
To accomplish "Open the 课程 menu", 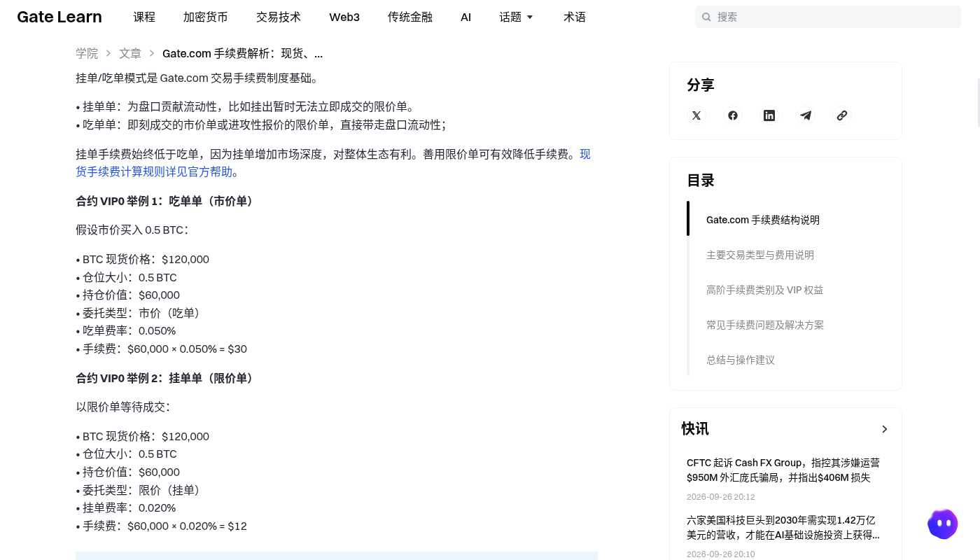I will [144, 17].
